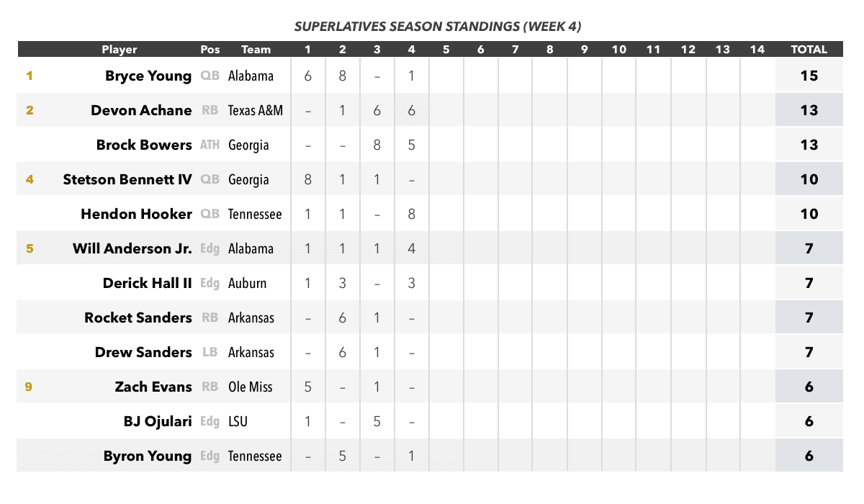Click BJ Ojulari's LSU team cell
The width and height of the screenshot is (864, 504).
pos(238,421)
